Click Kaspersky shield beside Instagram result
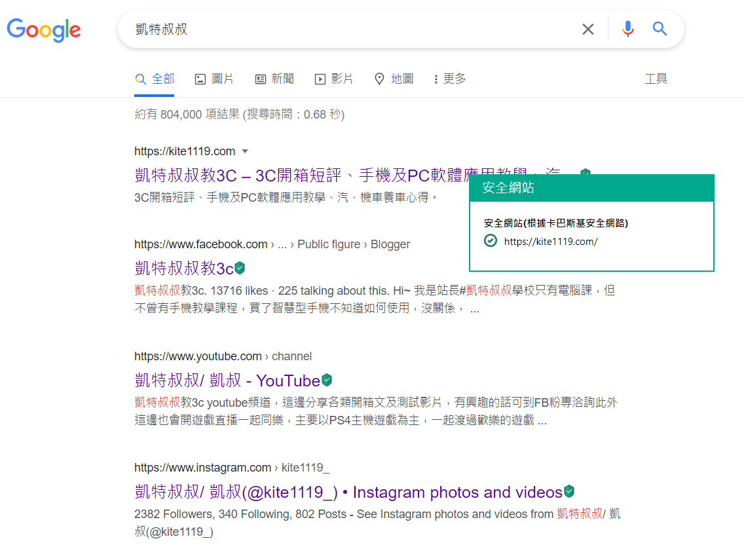The image size is (744, 560). pyautogui.click(x=569, y=491)
